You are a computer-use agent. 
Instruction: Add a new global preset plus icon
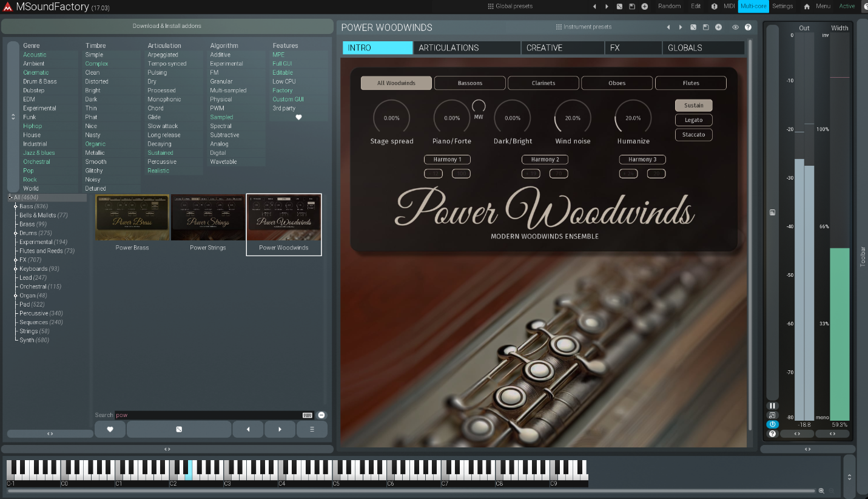tap(645, 6)
